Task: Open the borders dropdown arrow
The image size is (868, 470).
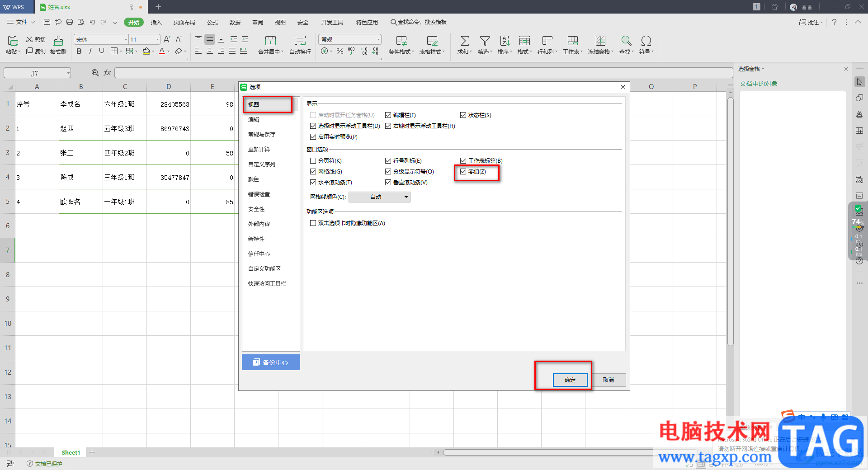Action: 121,52
